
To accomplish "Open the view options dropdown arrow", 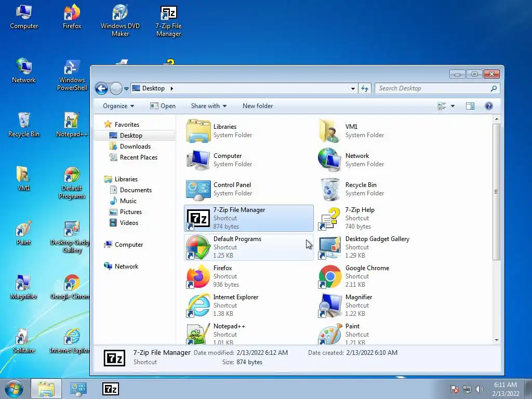I will tap(453, 106).
